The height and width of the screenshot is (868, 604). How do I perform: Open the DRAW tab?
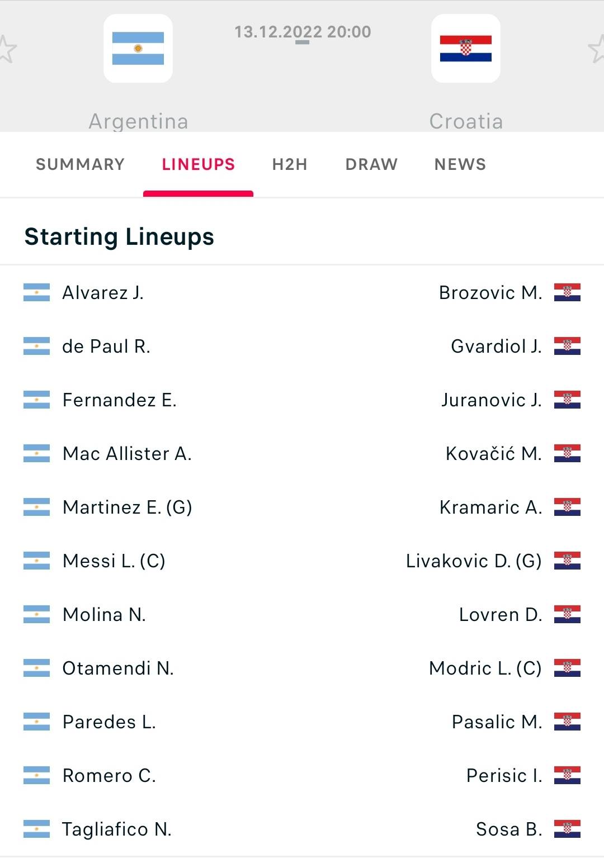[x=371, y=164]
